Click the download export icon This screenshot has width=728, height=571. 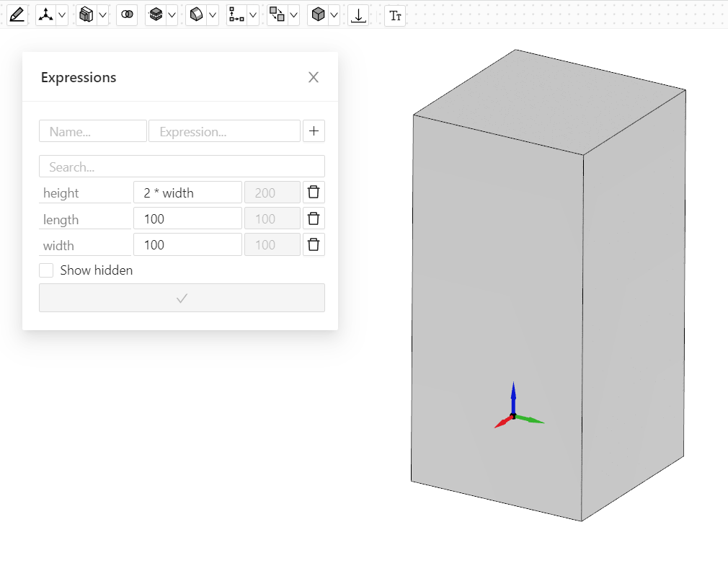[358, 15]
